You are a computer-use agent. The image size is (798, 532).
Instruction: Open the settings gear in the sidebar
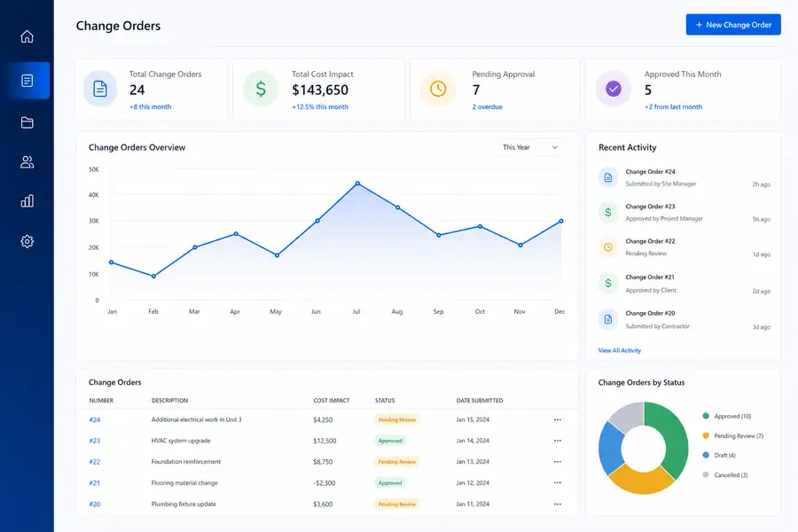[27, 241]
